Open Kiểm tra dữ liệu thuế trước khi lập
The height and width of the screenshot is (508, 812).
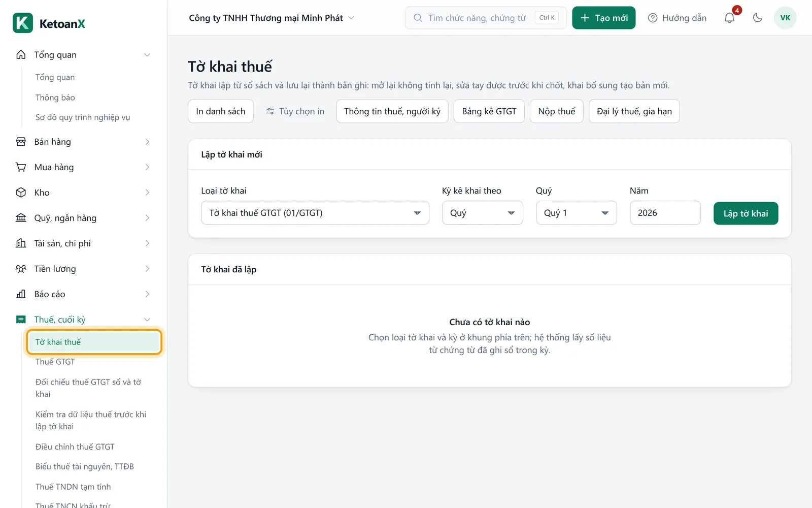(x=91, y=421)
